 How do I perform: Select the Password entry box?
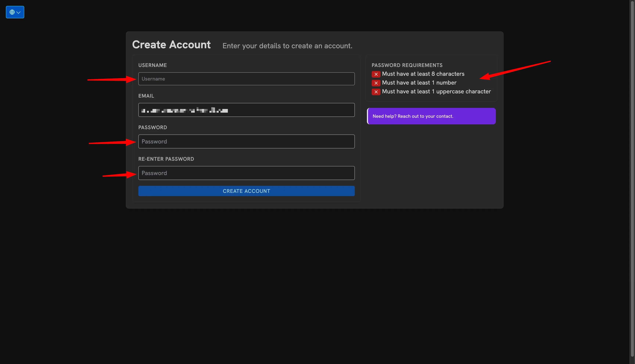[x=246, y=141]
